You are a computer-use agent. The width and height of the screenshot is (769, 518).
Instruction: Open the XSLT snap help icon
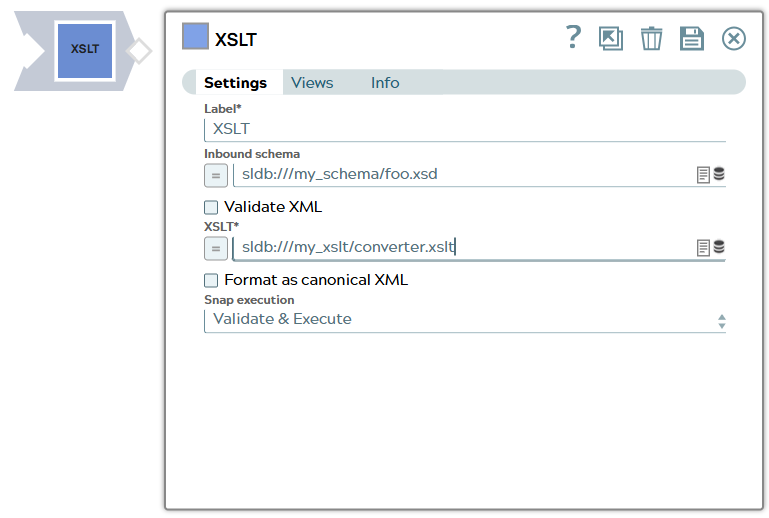(573, 38)
